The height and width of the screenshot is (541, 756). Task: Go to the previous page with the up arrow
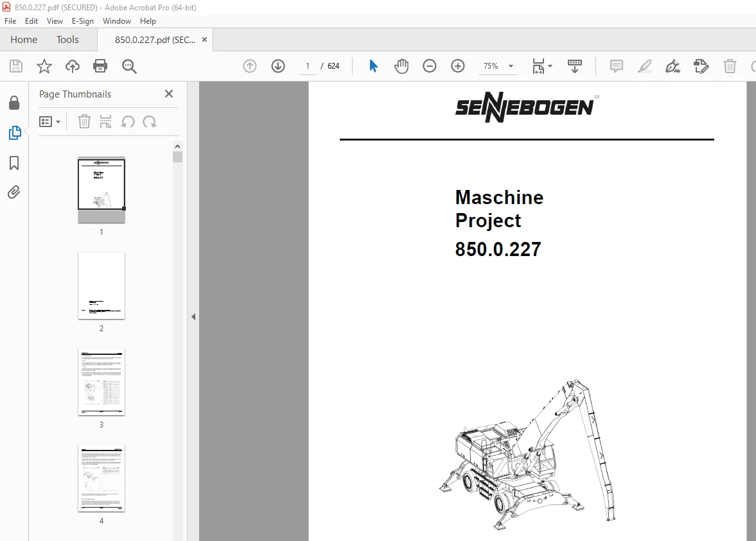[x=250, y=66]
